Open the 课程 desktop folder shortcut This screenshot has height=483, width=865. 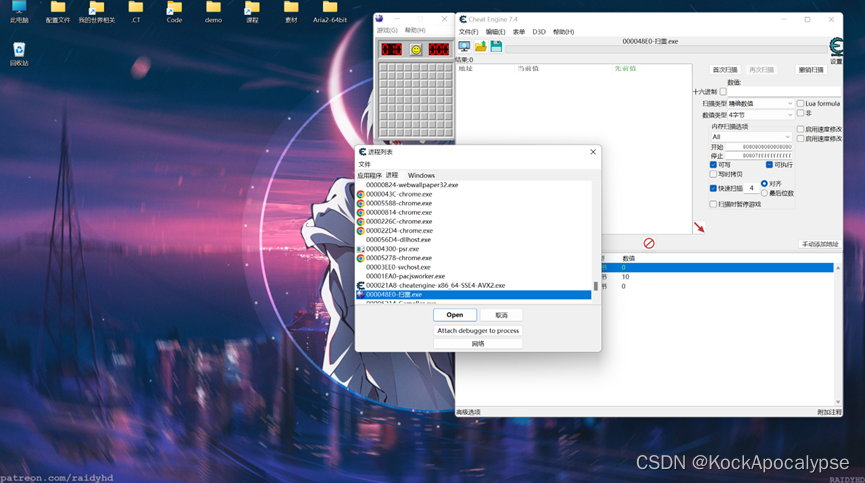pos(252,12)
